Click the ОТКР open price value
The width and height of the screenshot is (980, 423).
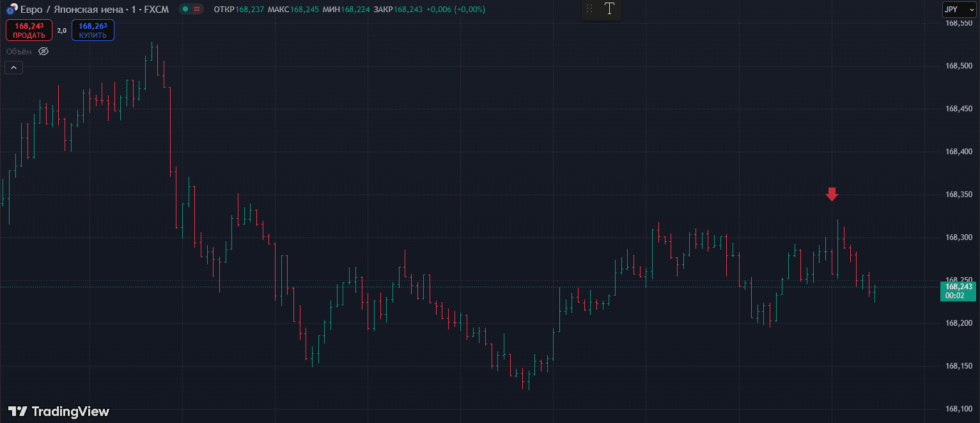pos(250,10)
